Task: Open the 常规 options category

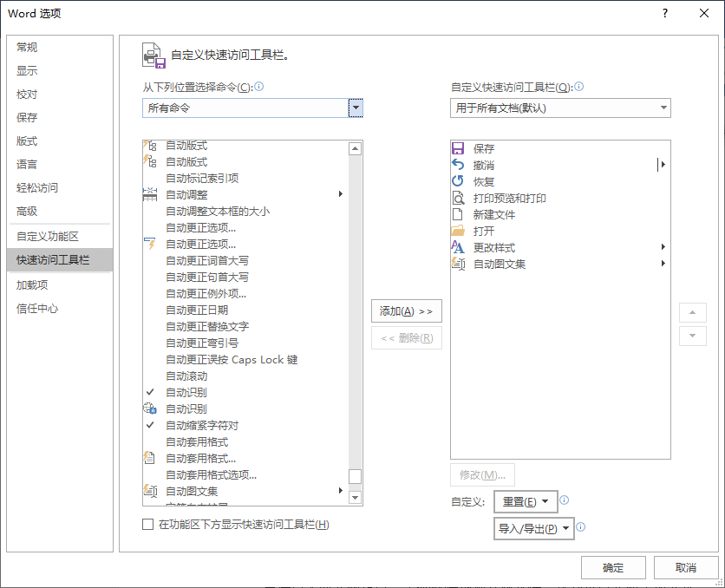Action: (60, 47)
